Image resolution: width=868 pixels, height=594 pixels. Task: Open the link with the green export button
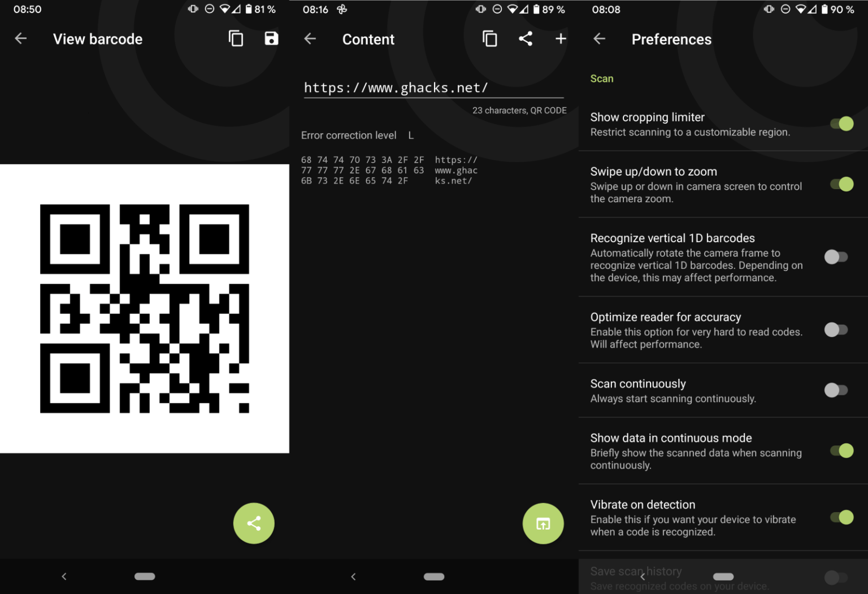542,523
